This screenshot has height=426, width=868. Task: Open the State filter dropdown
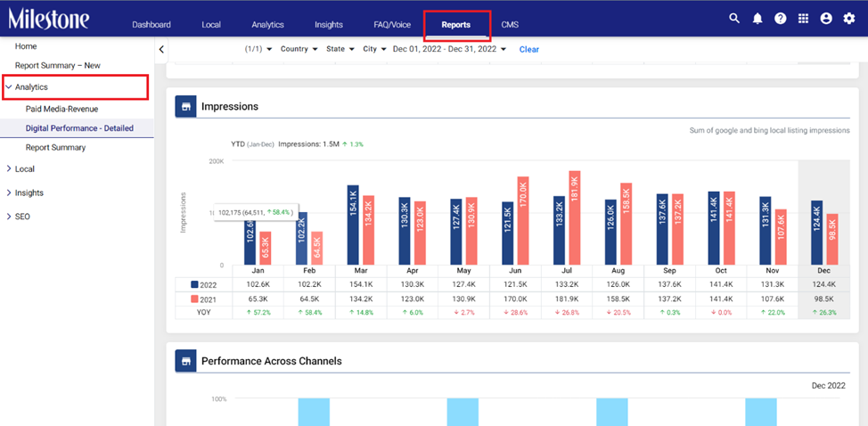[x=340, y=49]
